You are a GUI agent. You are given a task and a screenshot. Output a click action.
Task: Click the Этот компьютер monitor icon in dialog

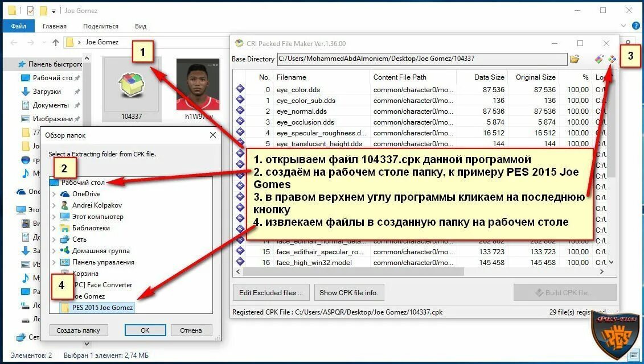(x=65, y=216)
